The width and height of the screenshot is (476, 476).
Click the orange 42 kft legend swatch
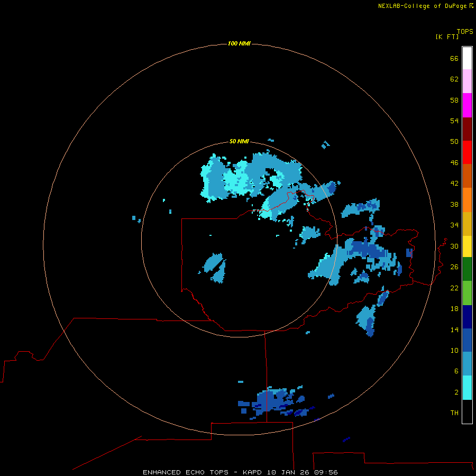click(x=467, y=199)
